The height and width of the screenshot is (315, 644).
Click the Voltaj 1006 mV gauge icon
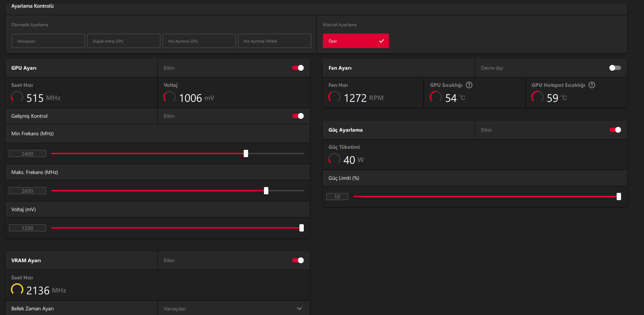[x=170, y=97]
